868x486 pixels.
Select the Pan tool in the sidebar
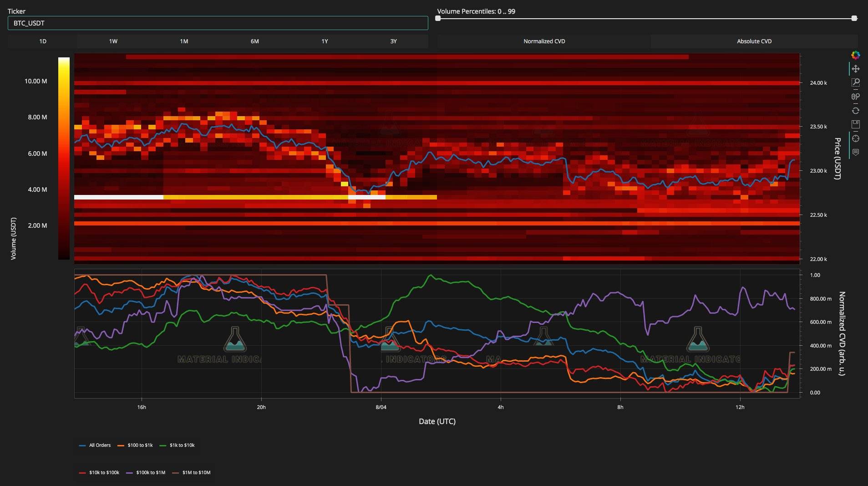coord(856,69)
